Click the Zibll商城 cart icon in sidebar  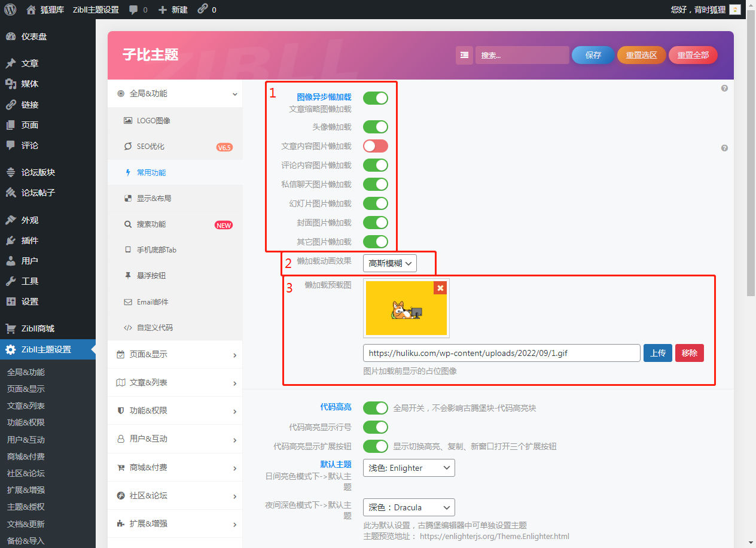pos(11,328)
